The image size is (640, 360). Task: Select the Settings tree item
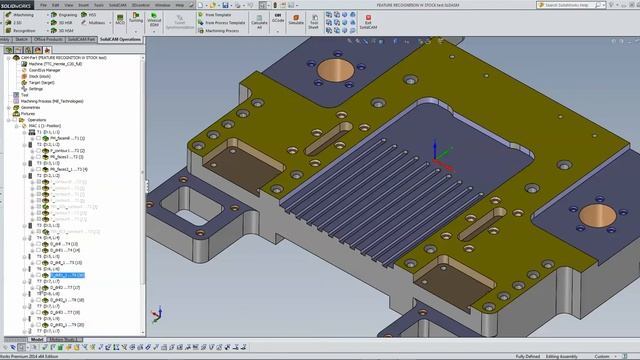click(x=32, y=89)
